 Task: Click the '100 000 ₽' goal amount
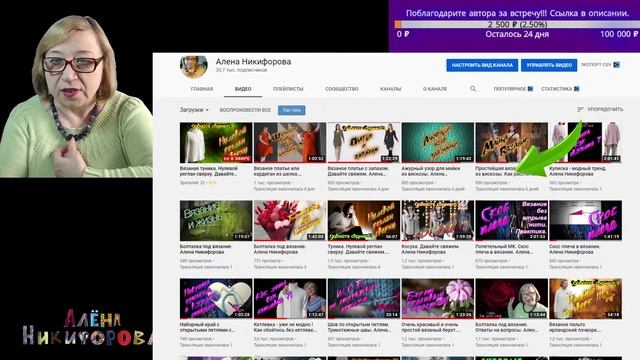[619, 34]
